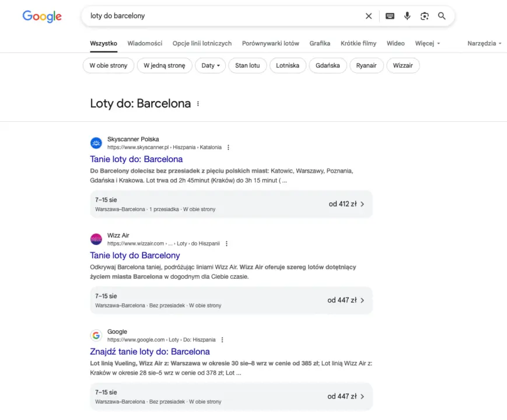Image resolution: width=507 pixels, height=420 pixels.
Task: Select the W jedną stronę filter chip
Action: 165,66
